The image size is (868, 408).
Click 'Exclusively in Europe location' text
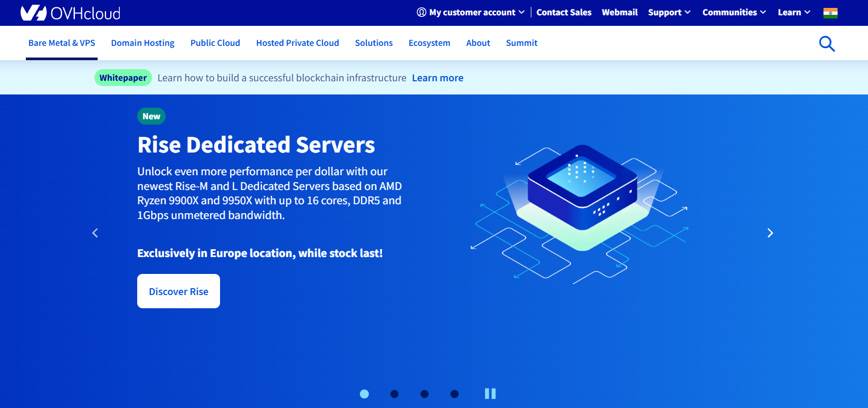260,253
